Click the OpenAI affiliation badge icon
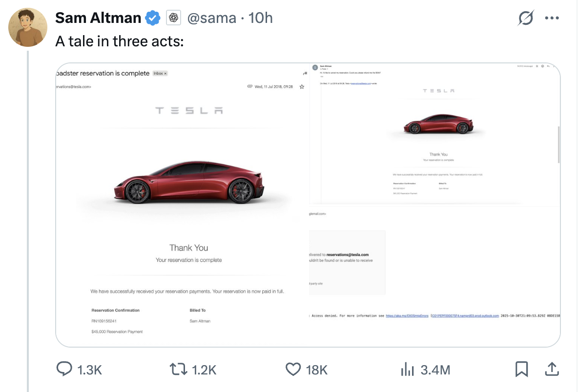Image resolution: width=578 pixels, height=392 pixels. click(x=173, y=19)
